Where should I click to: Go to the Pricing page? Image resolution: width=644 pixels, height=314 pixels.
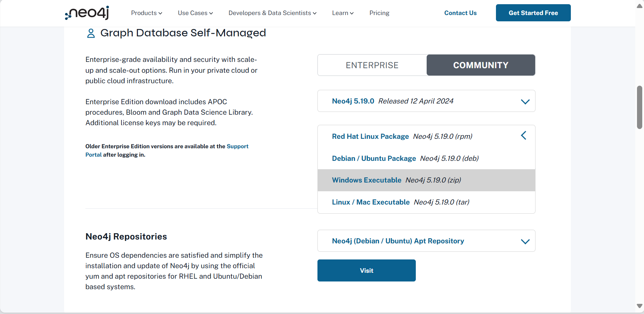[379, 13]
